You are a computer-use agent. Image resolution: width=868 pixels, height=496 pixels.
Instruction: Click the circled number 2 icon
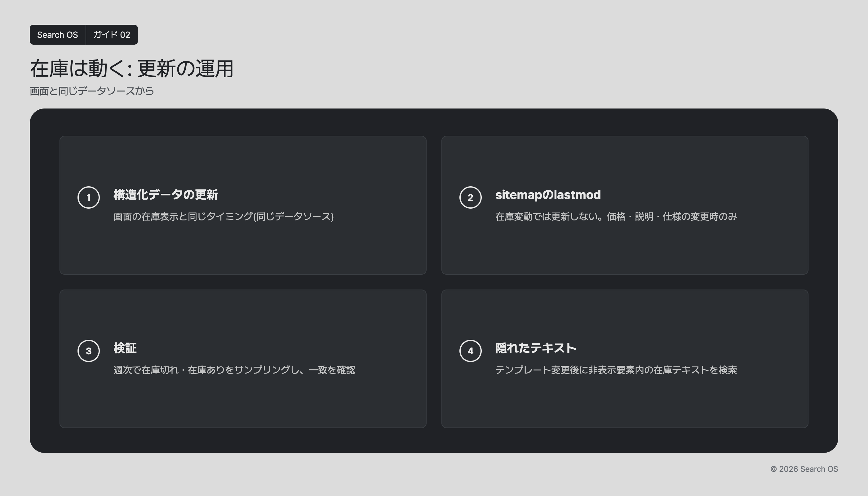(x=471, y=197)
